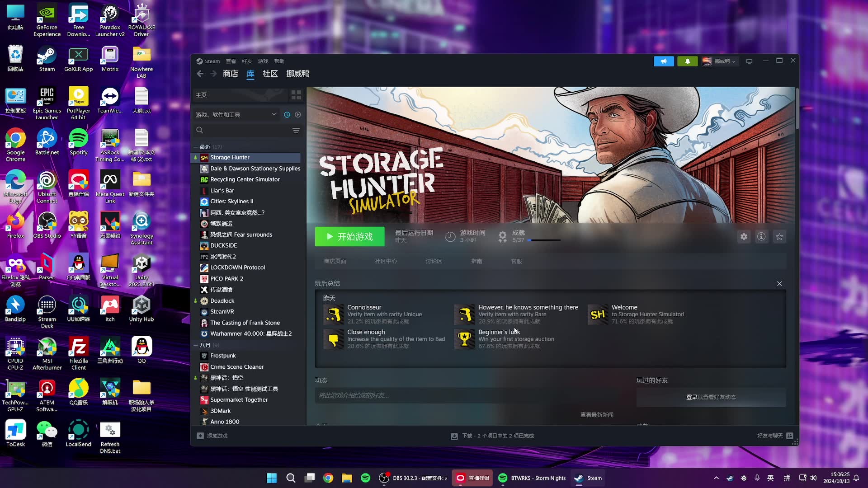Toggle ready-to-play filter icon

point(298,115)
